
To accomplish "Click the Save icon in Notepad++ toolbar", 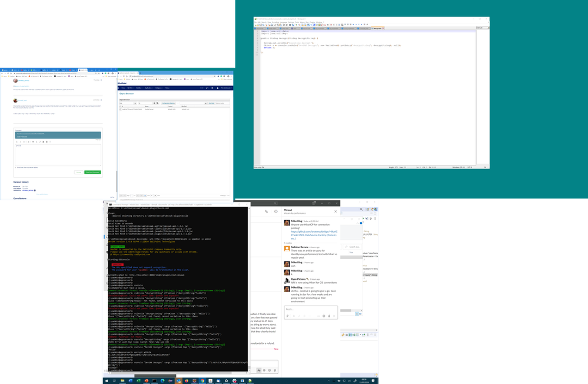I will click(x=261, y=25).
